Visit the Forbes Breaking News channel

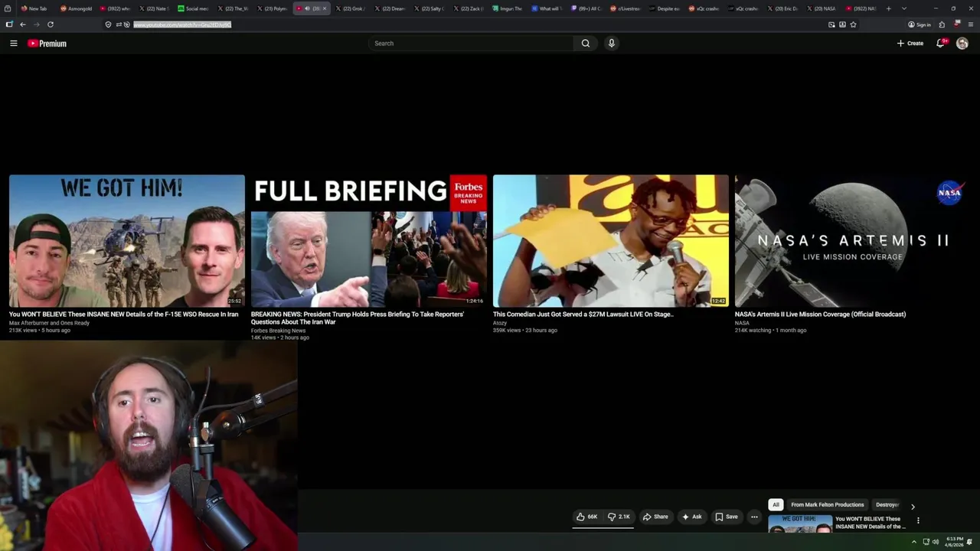point(278,331)
